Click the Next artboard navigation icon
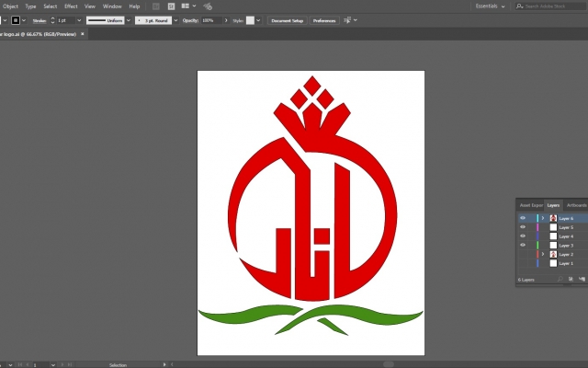 (62, 364)
